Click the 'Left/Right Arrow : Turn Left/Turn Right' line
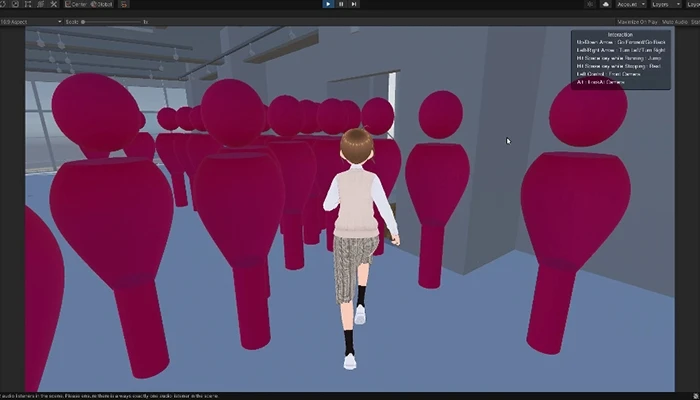700x400 pixels. pyautogui.click(x=621, y=50)
